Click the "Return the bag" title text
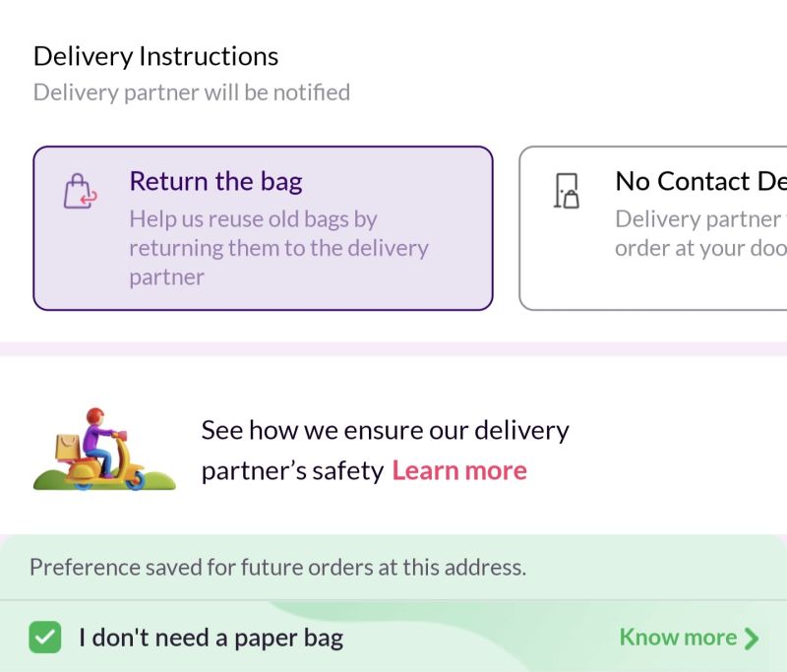Image resolution: width=787 pixels, height=672 pixels. (x=215, y=181)
